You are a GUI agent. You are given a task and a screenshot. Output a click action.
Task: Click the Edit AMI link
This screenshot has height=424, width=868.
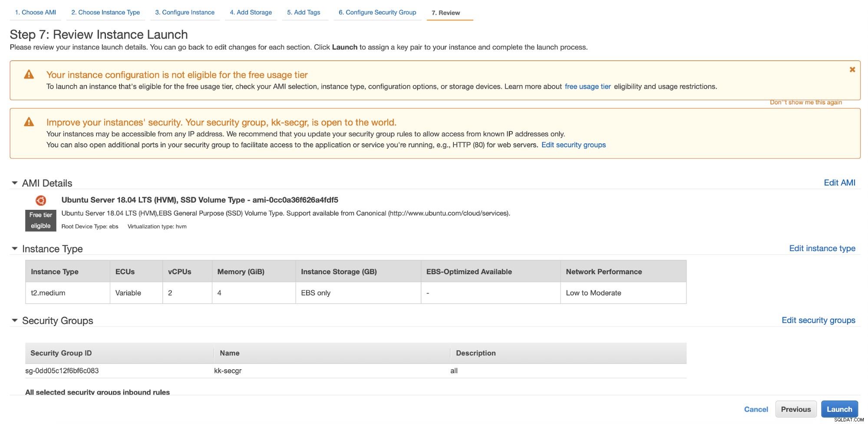pos(840,183)
